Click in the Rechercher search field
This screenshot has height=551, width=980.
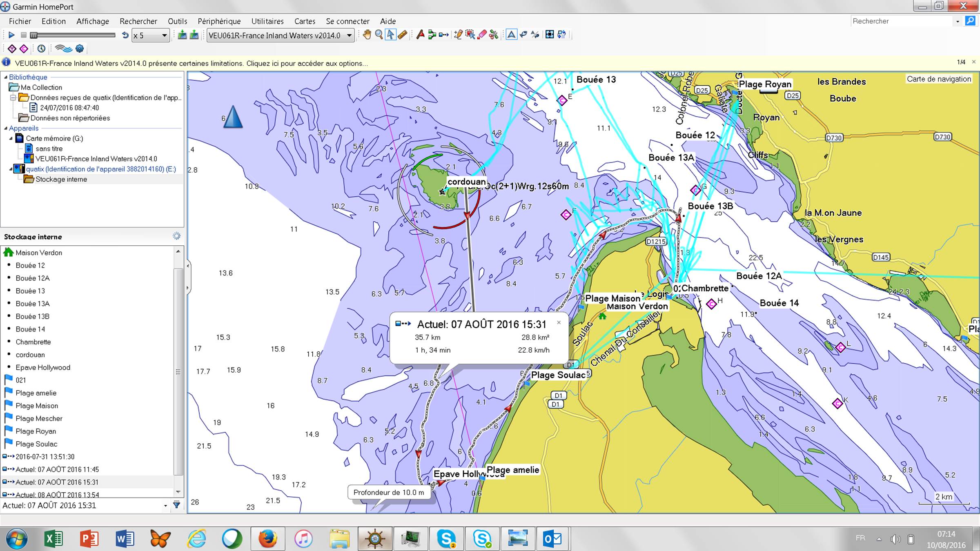902,21
